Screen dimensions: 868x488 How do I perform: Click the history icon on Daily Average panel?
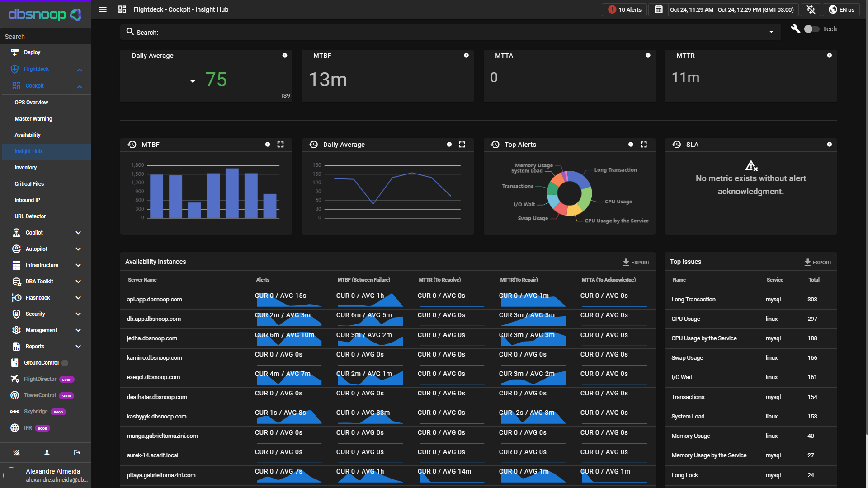click(x=313, y=145)
